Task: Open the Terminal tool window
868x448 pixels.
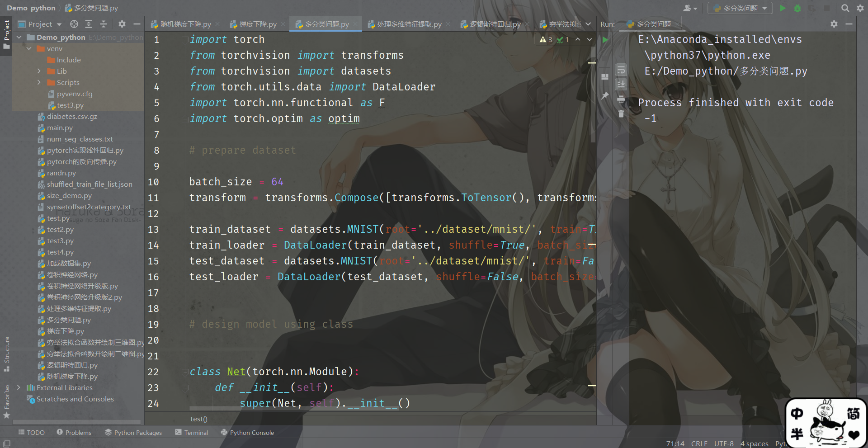Action: (192, 433)
